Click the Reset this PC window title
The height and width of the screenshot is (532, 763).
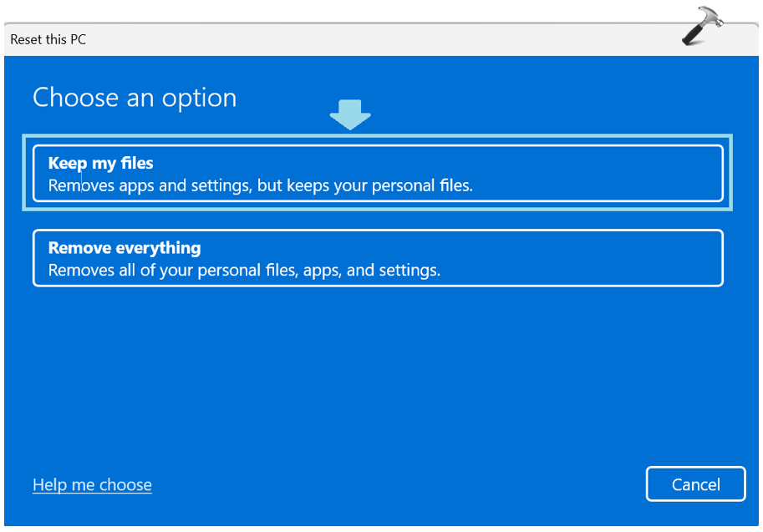(48, 39)
